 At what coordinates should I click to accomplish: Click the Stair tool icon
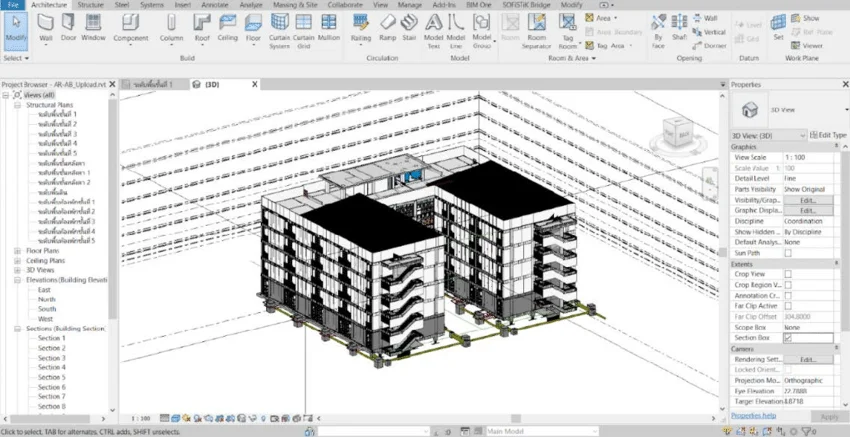coord(409,29)
